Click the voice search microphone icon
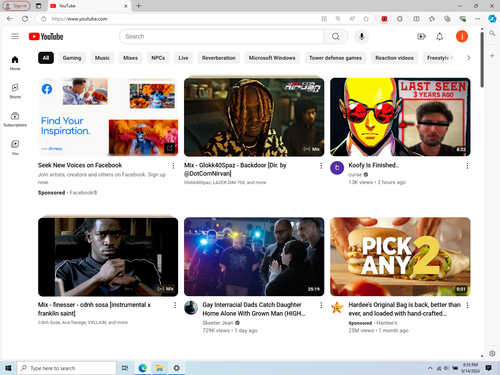This screenshot has width=500, height=375. [x=362, y=36]
